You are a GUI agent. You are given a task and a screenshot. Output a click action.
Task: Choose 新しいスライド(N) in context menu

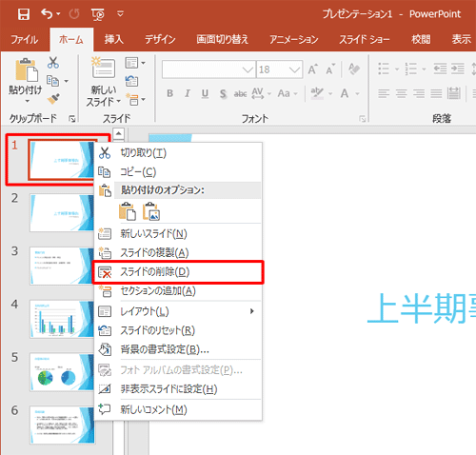click(x=178, y=234)
